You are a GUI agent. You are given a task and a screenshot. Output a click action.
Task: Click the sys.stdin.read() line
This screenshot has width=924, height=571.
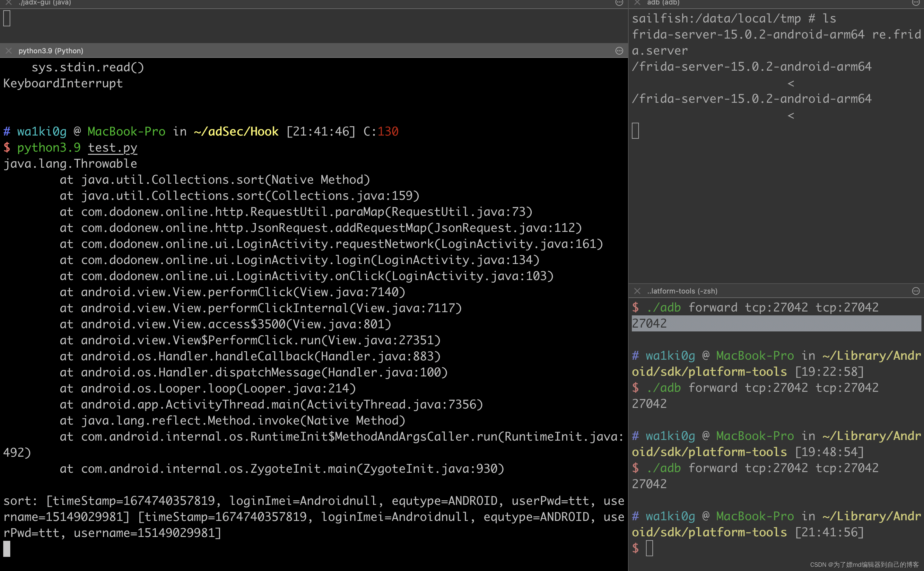pos(88,67)
